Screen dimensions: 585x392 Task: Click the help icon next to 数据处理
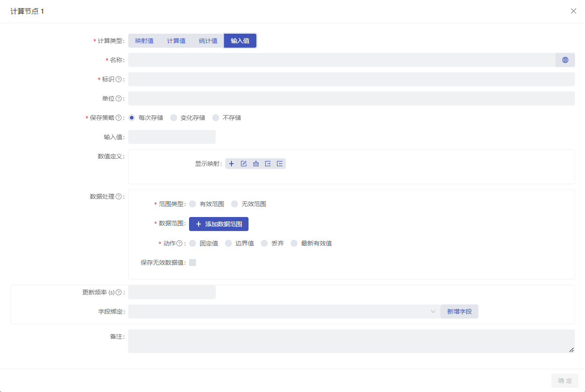[x=118, y=196]
